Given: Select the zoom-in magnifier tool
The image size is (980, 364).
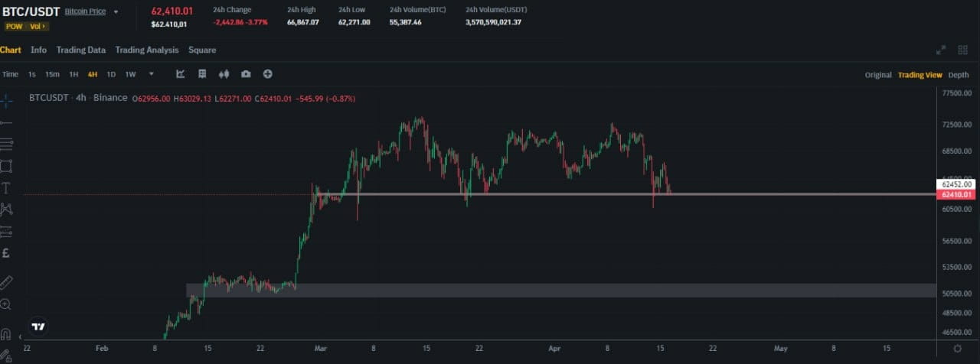Looking at the screenshot, I should (6, 304).
